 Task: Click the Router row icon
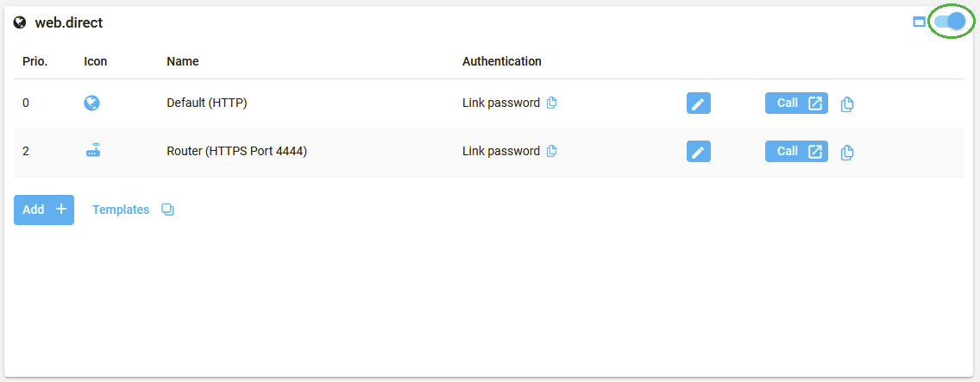pos(92,151)
